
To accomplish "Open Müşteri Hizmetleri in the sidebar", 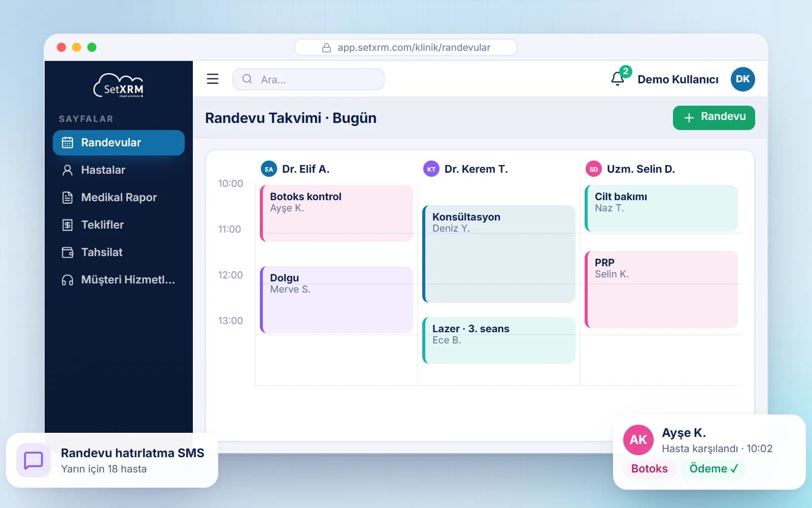I will point(119,280).
